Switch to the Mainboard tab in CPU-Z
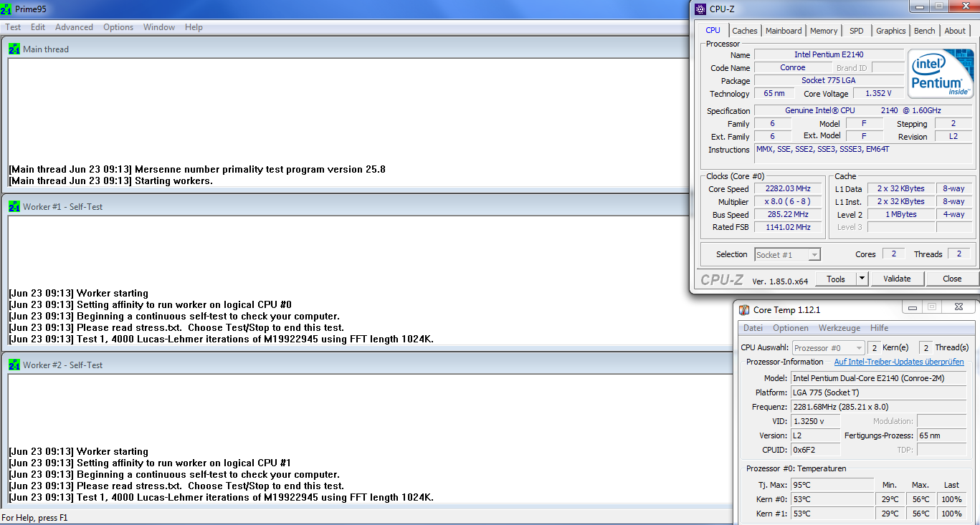The width and height of the screenshot is (980, 525). tap(784, 31)
